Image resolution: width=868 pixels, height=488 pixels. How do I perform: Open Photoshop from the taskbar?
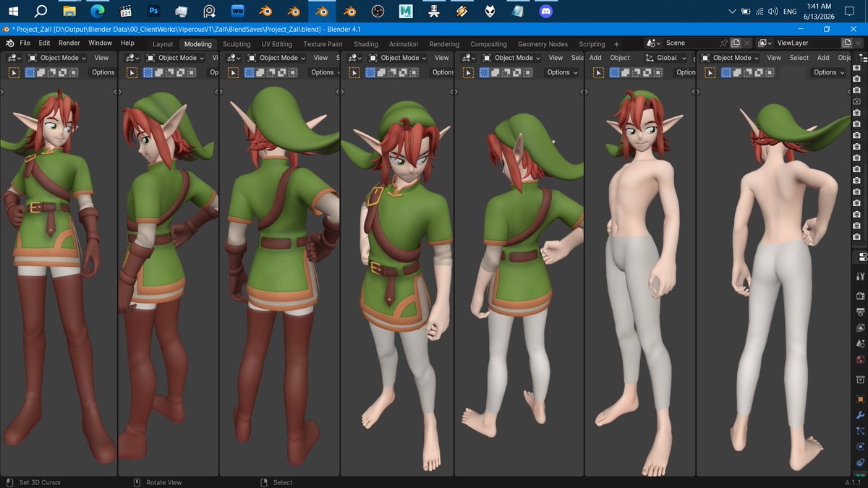click(153, 11)
